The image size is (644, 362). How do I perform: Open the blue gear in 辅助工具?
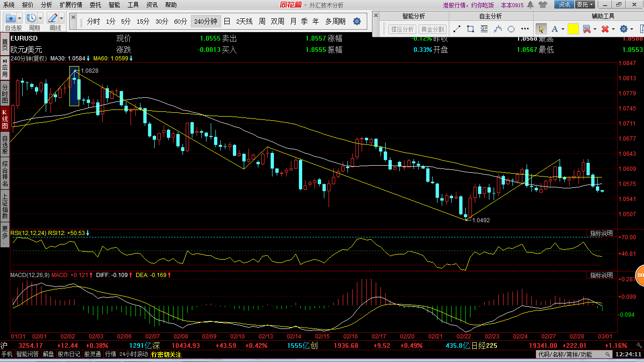[x=624, y=29]
